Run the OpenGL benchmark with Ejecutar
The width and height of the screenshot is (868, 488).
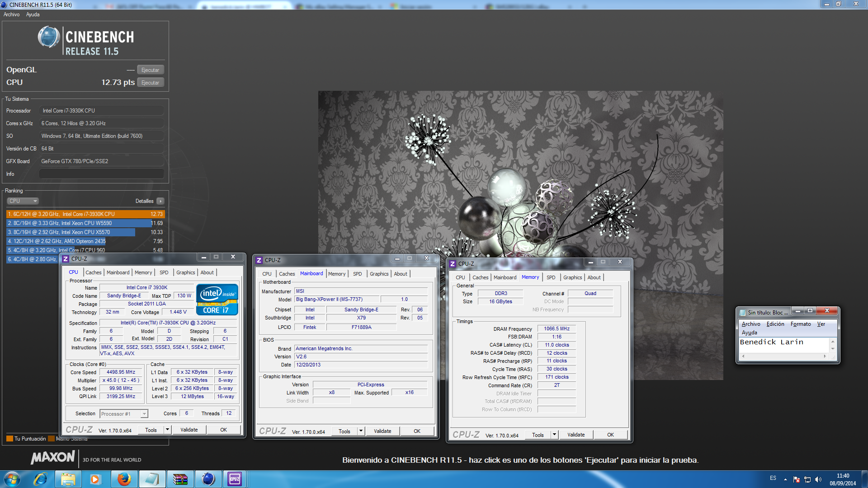151,70
